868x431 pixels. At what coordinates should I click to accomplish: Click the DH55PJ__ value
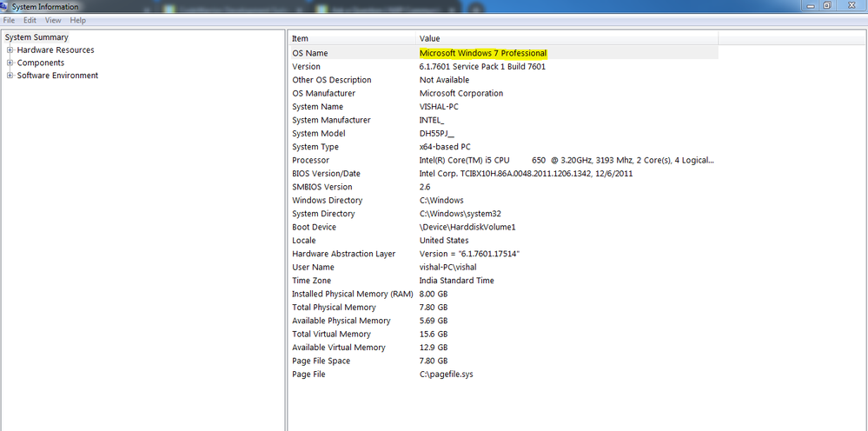(437, 133)
